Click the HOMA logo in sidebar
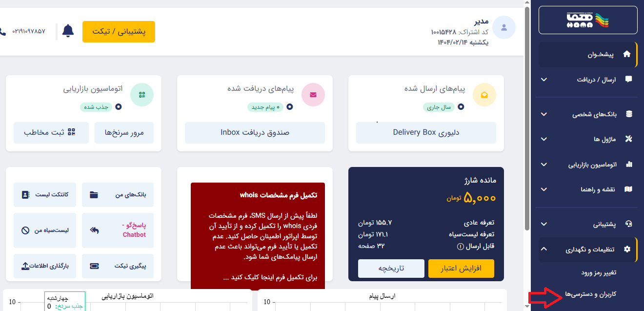Screen dimensions: 644x311 (x=588, y=20)
